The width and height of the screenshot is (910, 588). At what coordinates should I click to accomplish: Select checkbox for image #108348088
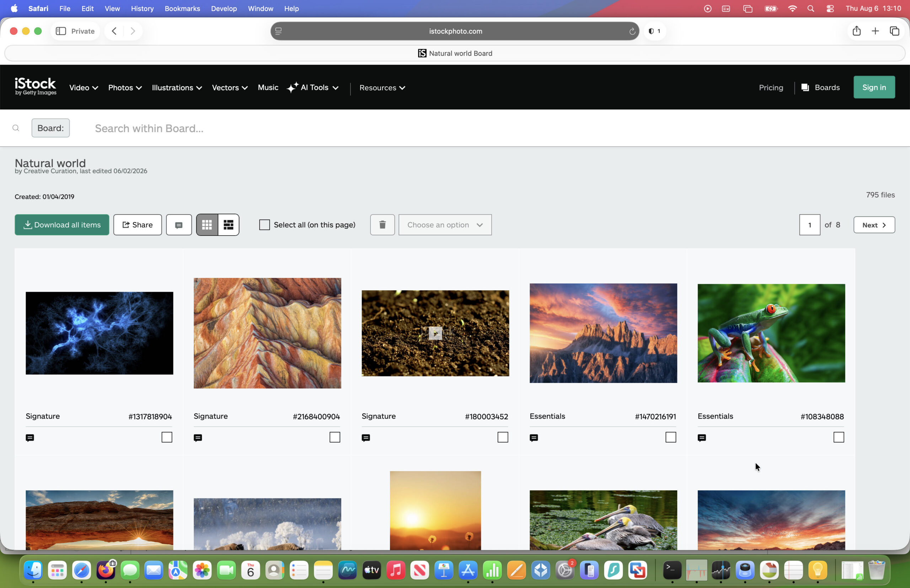pos(839,437)
